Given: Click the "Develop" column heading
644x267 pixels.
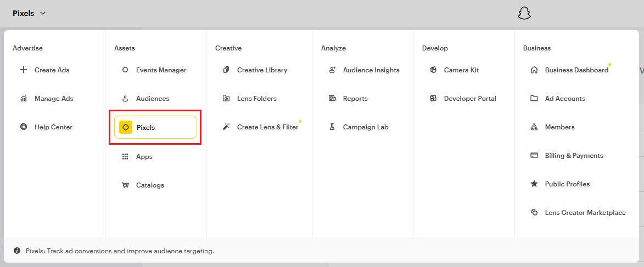Looking at the screenshot, I should [435, 48].
